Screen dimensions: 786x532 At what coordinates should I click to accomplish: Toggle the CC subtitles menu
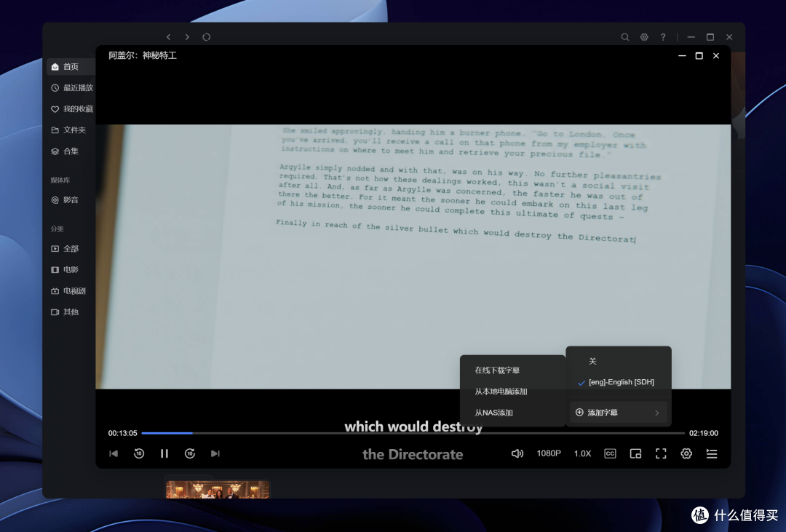[x=610, y=453]
